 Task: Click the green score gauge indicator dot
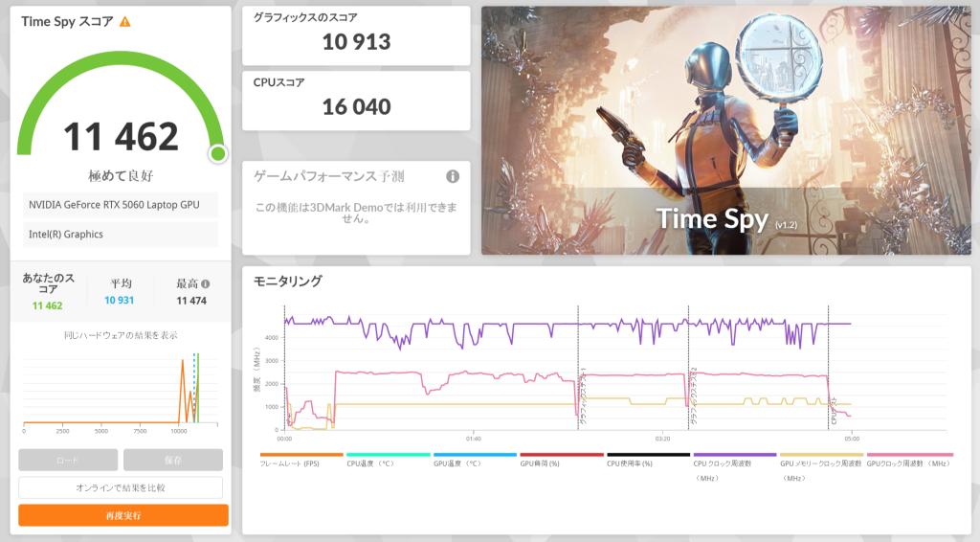tap(217, 153)
